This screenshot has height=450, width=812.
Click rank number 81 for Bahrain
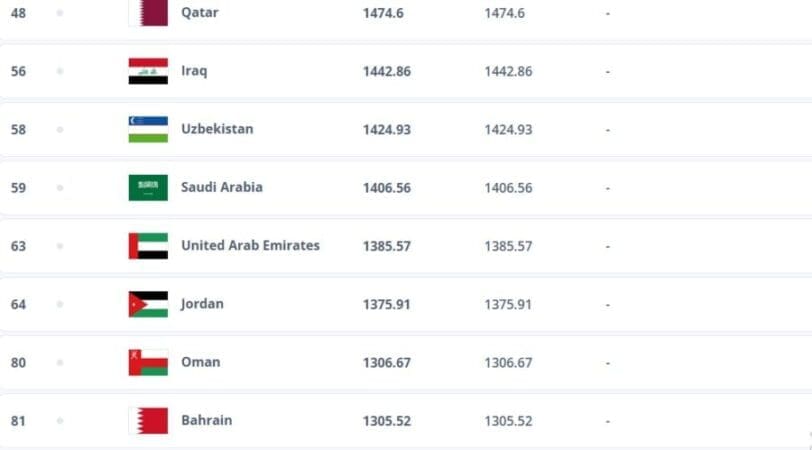tap(18, 421)
